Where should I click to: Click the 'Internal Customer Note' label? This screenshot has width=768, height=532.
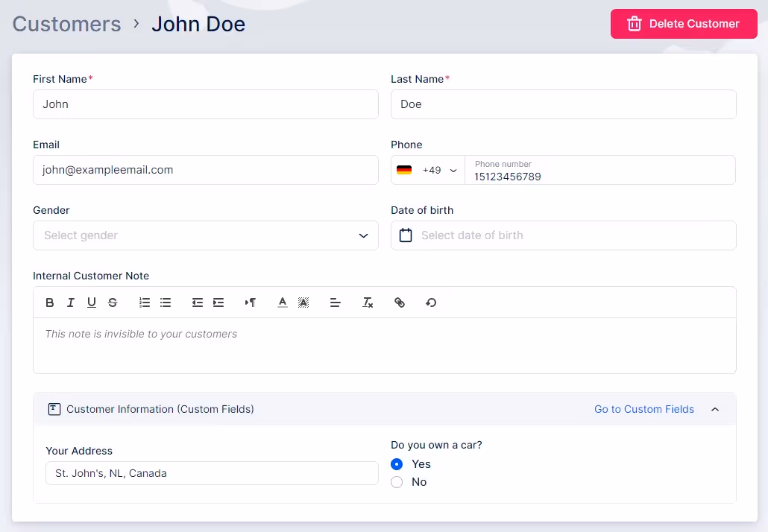click(91, 276)
